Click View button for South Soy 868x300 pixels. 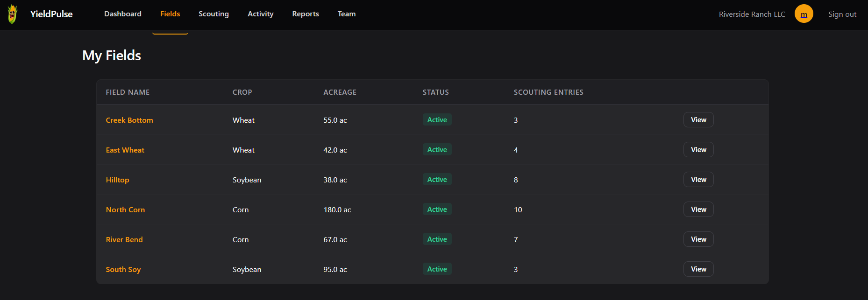pyautogui.click(x=698, y=269)
